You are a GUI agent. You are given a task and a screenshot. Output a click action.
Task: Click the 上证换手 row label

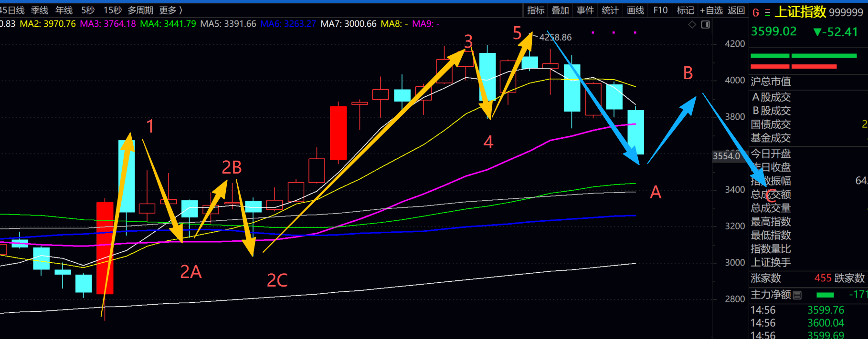tap(771, 263)
